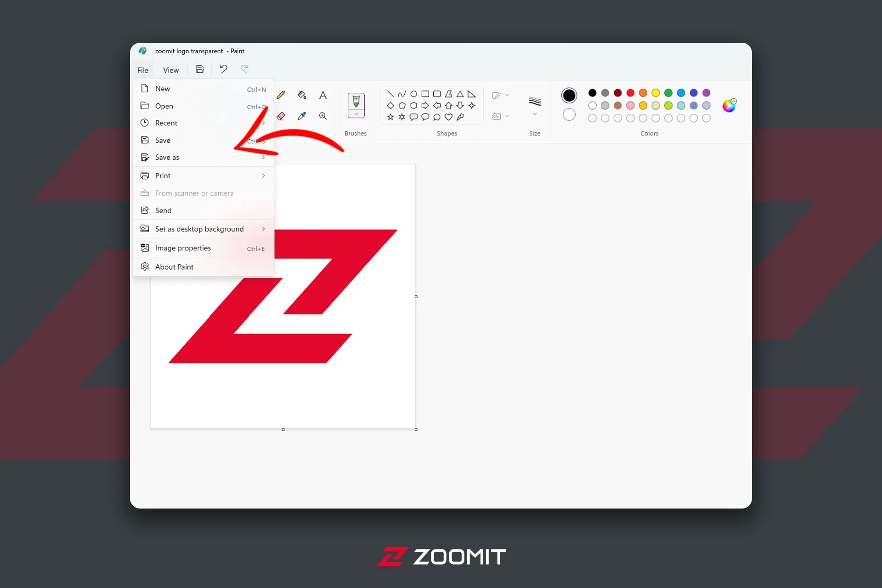Select the Eraser tool
This screenshot has height=588, width=882.
click(x=280, y=116)
